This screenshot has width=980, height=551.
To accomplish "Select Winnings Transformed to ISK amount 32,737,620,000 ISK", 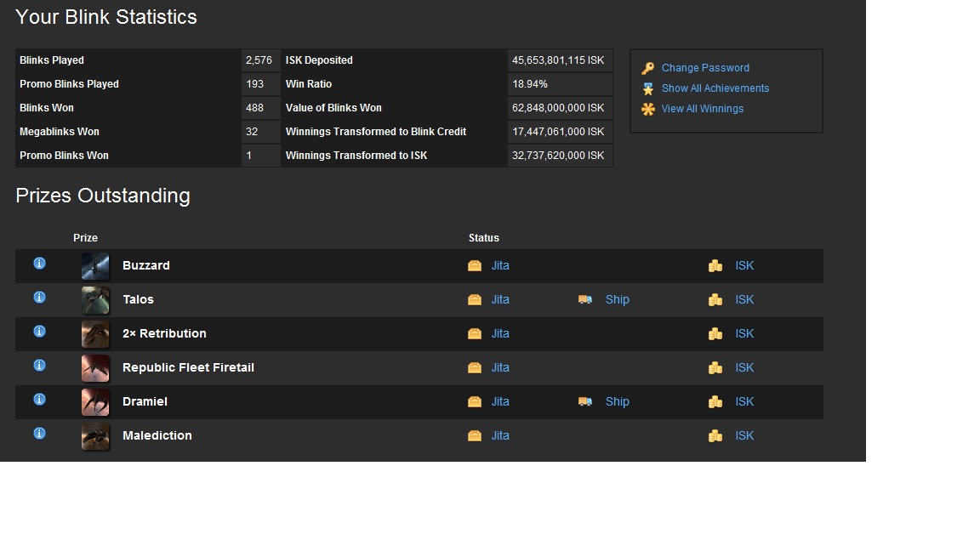I will tap(558, 155).
